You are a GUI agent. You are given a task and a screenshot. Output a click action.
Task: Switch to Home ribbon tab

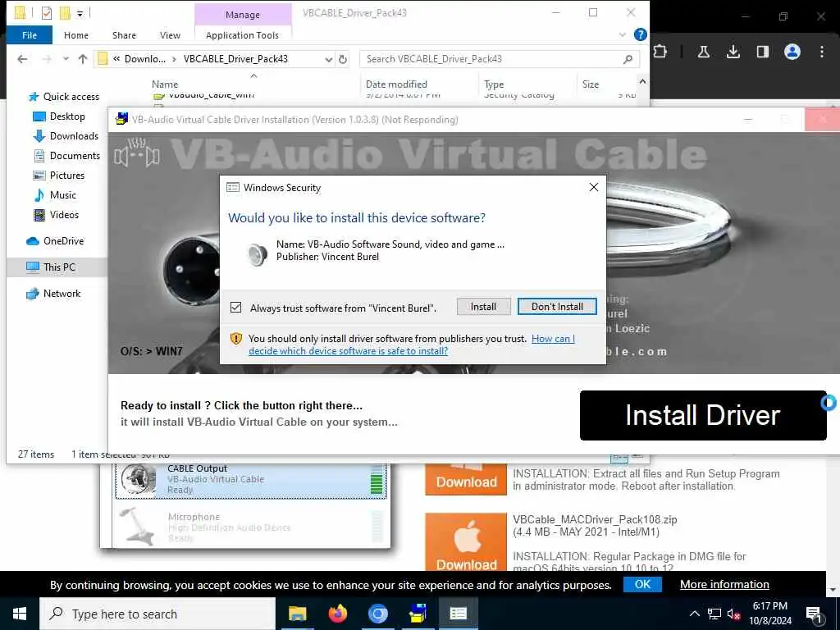click(76, 34)
